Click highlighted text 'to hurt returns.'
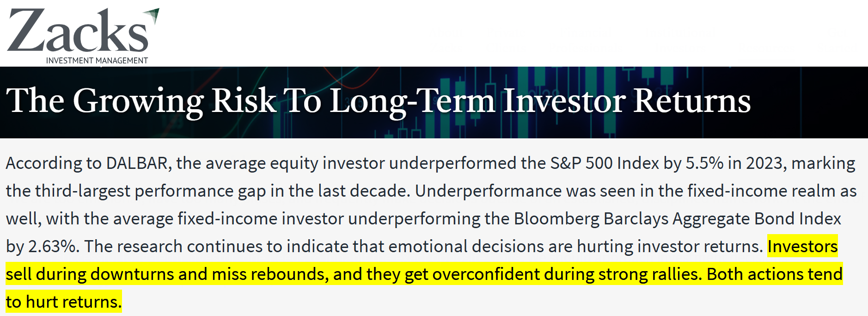Screen dimensions: 868x316 coord(64,302)
